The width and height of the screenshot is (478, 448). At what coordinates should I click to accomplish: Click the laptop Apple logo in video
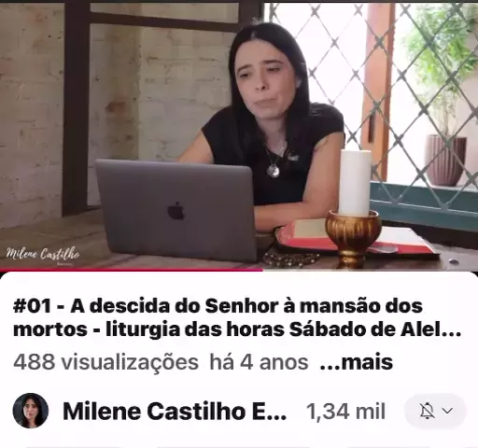pos(176,211)
